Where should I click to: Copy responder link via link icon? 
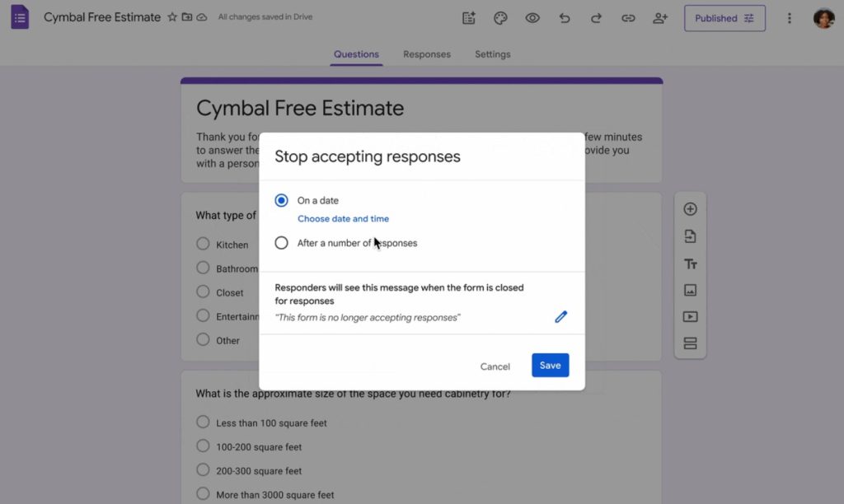pyautogui.click(x=628, y=18)
